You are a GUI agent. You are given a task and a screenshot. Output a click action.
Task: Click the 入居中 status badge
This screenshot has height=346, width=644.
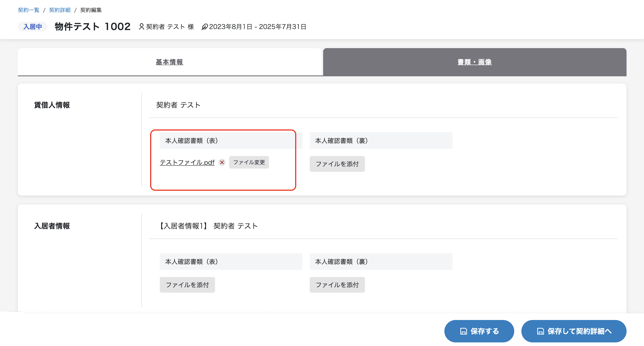32,27
